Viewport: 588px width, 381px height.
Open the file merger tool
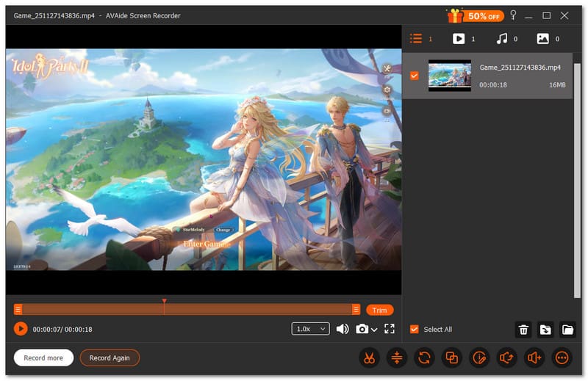coord(451,358)
